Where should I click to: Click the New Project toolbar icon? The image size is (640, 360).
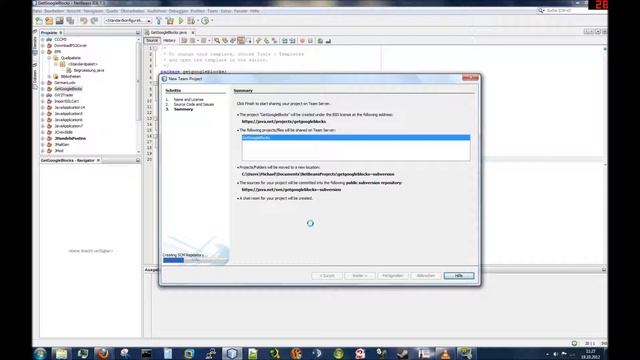pos(49,20)
